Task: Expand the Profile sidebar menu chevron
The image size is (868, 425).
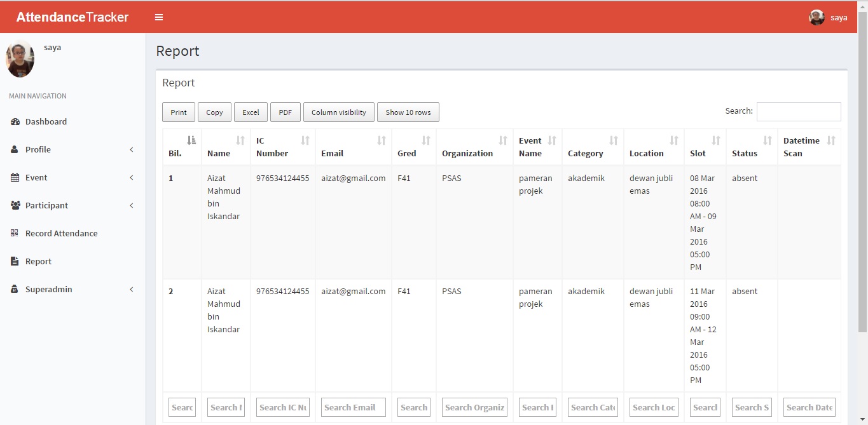Action: click(132, 149)
